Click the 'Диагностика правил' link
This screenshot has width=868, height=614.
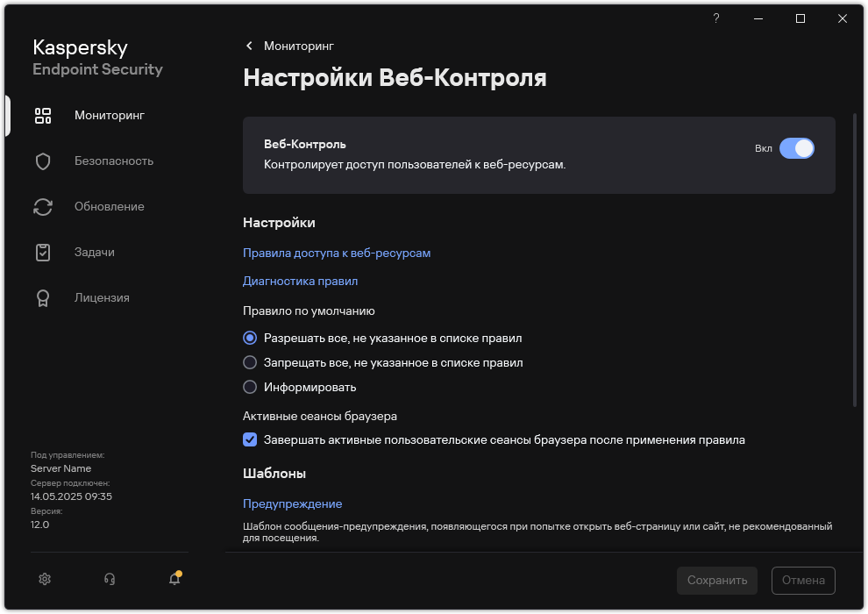pyautogui.click(x=300, y=282)
